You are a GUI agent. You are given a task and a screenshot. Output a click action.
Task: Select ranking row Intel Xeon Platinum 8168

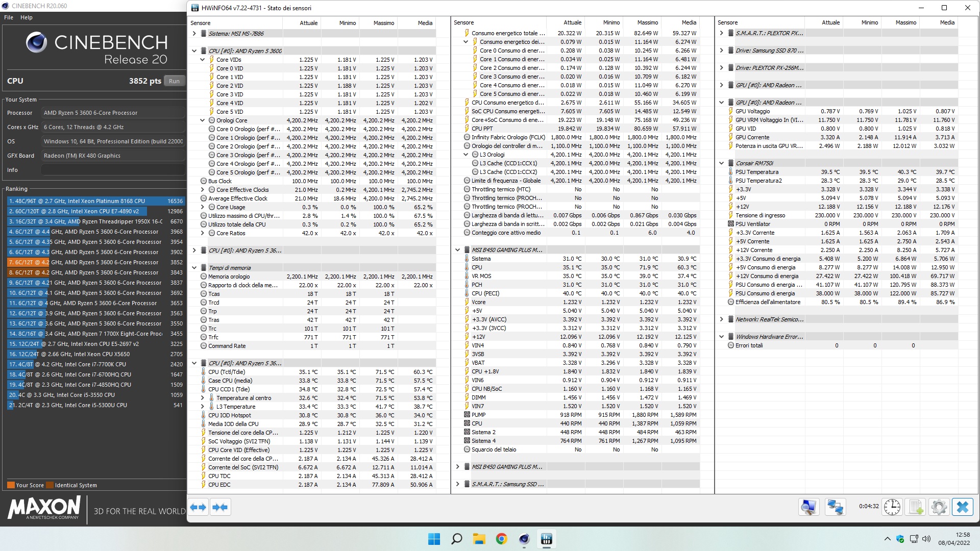click(x=95, y=201)
